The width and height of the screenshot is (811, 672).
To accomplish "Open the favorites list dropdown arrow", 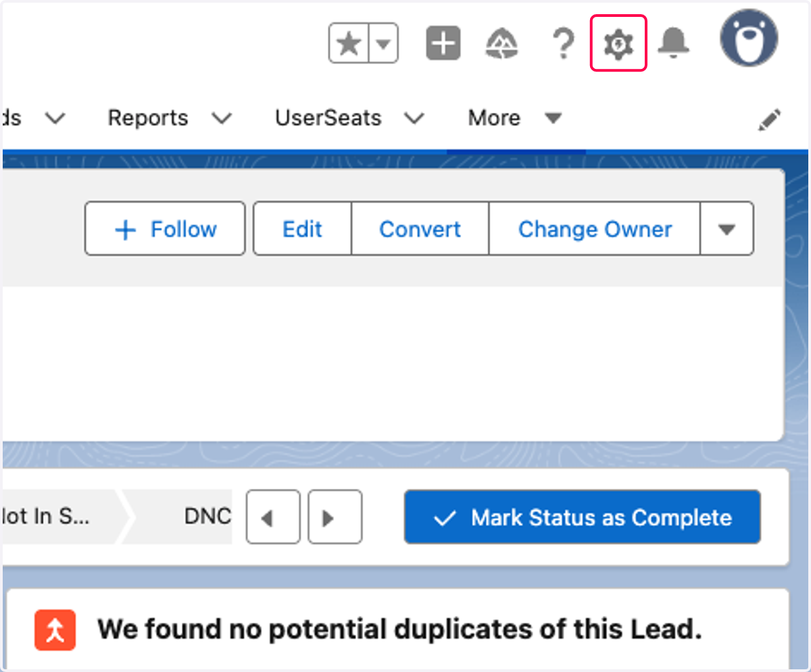I will [383, 45].
